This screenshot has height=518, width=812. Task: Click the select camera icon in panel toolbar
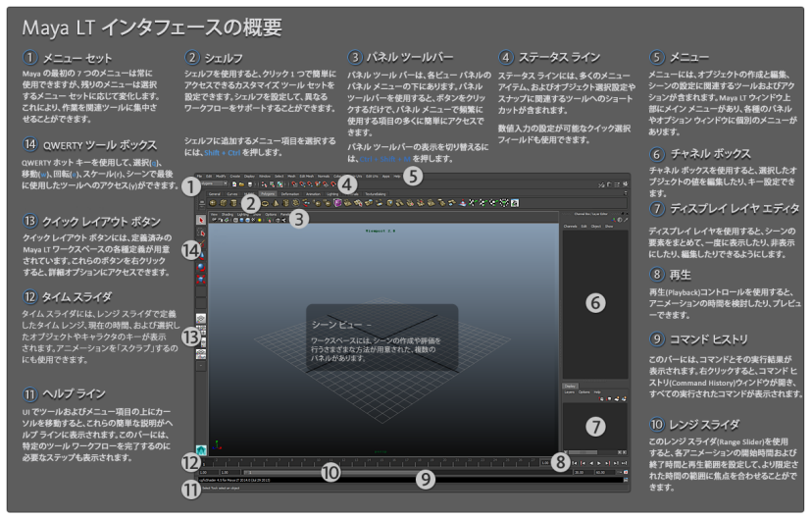point(214,220)
